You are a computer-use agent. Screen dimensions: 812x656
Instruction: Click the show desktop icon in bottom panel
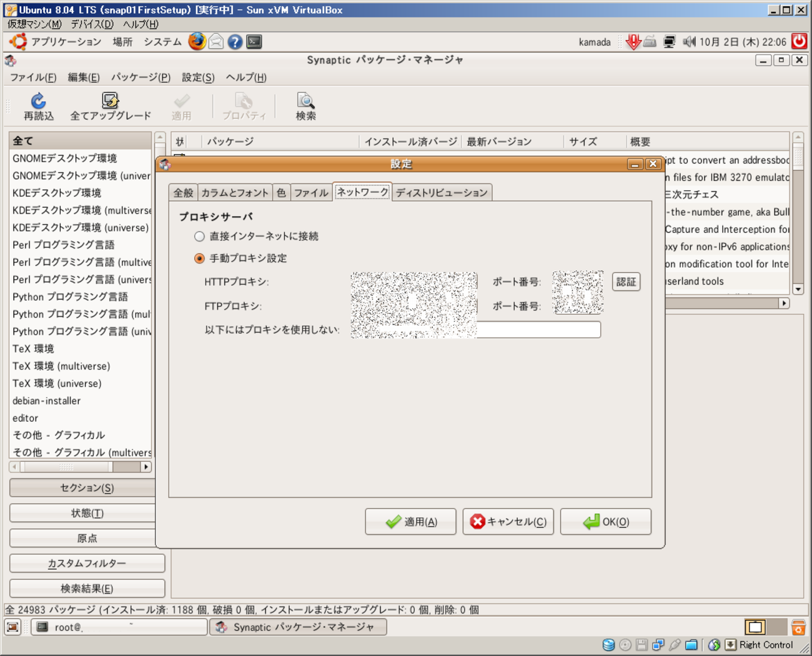click(13, 627)
